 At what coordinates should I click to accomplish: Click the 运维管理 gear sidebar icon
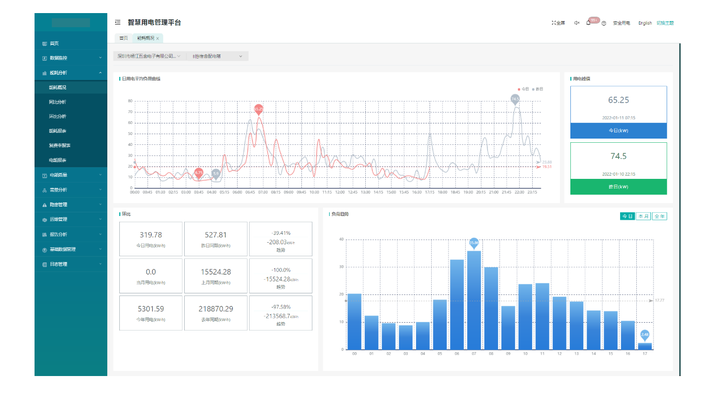[45, 220]
